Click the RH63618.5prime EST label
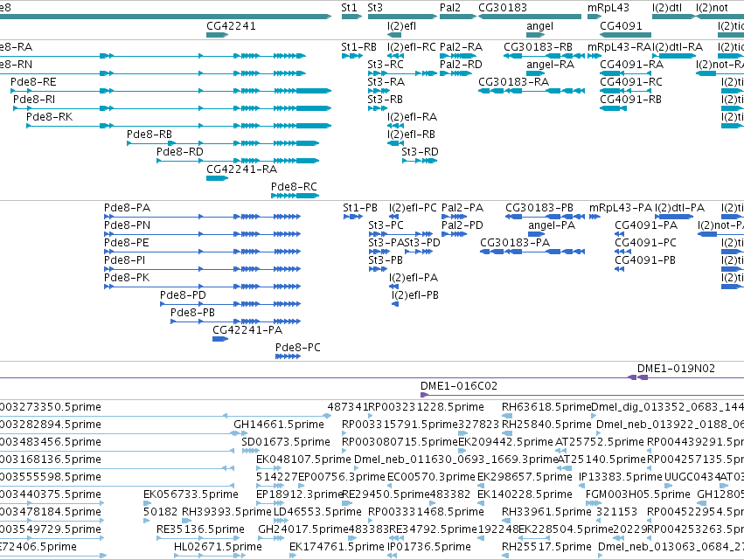The height and width of the screenshot is (560, 744). [546, 407]
